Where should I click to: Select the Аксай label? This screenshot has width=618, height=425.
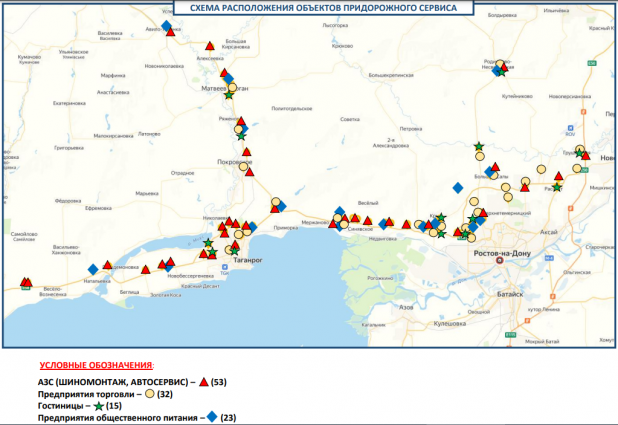pyautogui.click(x=549, y=232)
